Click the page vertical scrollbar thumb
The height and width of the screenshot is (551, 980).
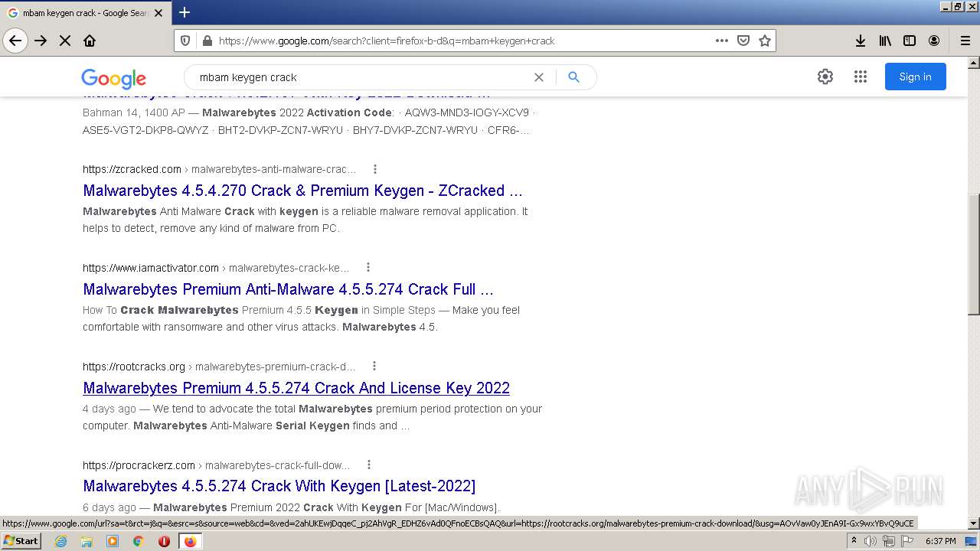[974, 254]
